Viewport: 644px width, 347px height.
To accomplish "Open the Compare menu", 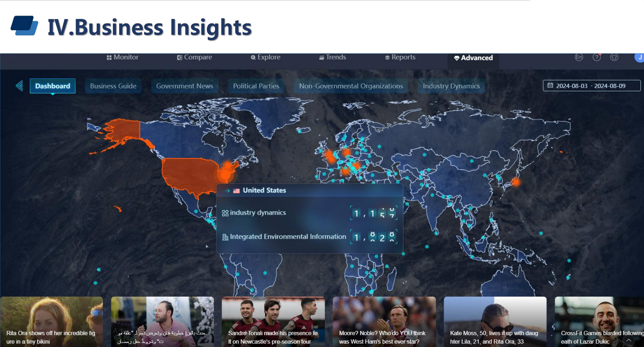I will click(194, 57).
